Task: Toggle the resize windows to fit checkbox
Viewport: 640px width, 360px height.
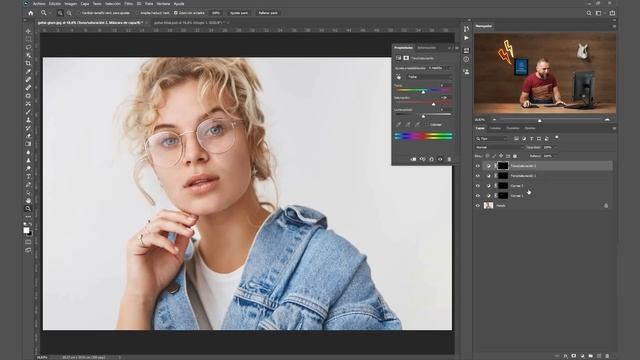Action: tap(78, 13)
